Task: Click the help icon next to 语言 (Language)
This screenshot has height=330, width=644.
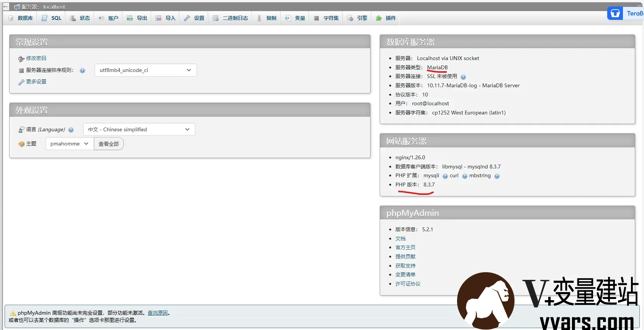Action: click(71, 130)
